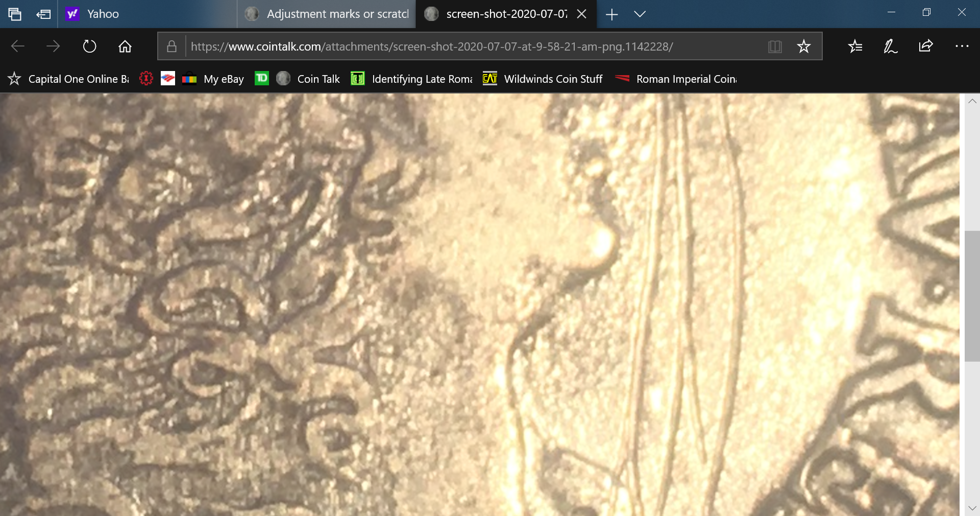Open the Favorites hub icon
The image size is (980, 516).
(x=855, y=46)
